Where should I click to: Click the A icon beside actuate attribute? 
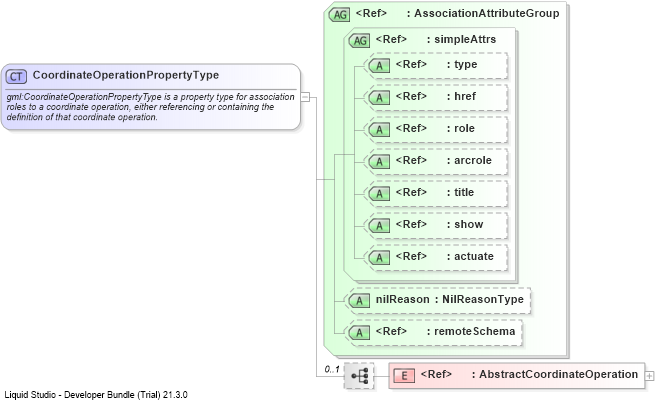click(379, 258)
